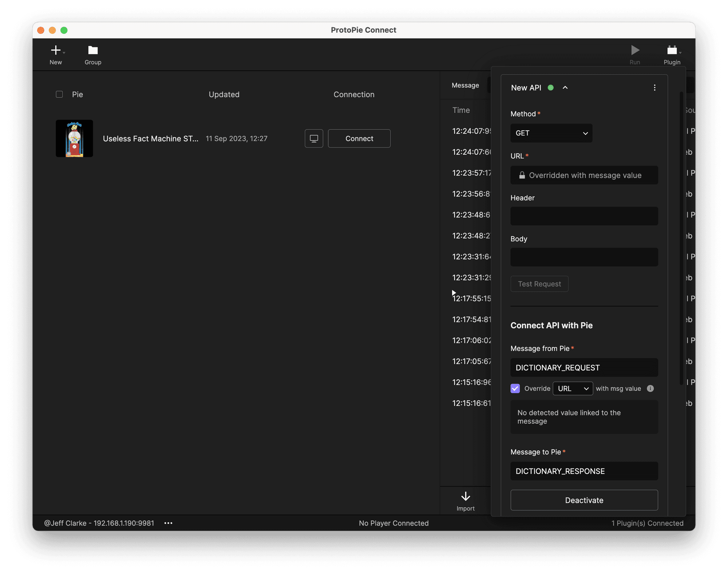Open the New API three-dot options menu
The image size is (728, 574).
pos(654,88)
